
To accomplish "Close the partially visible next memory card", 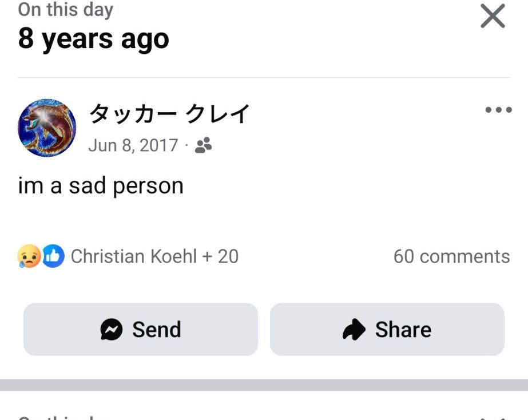I will 493,417.
